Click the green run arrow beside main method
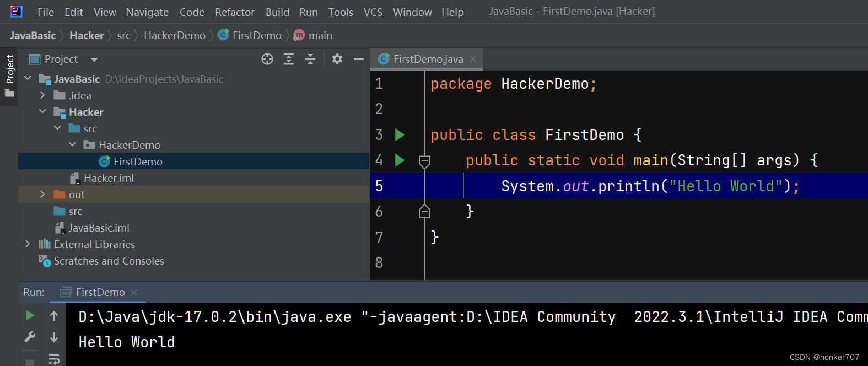 click(400, 160)
